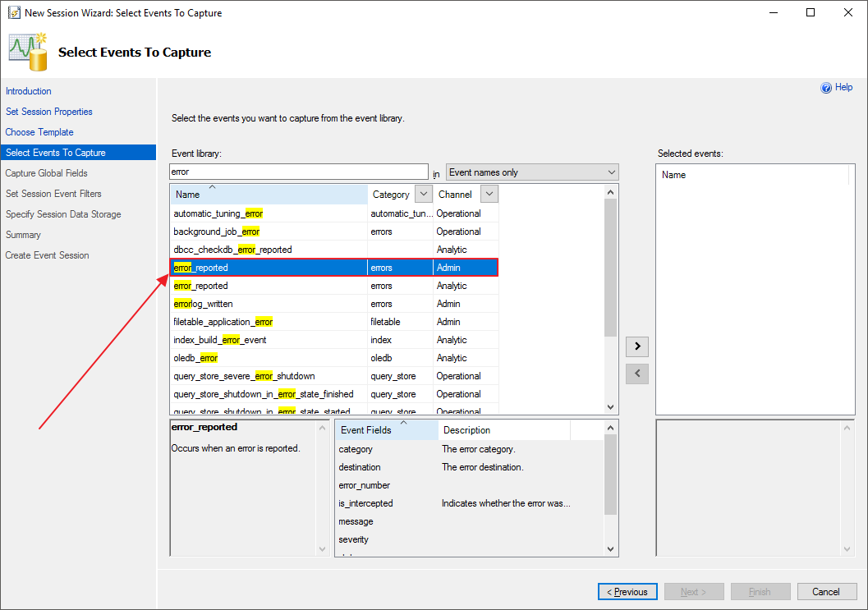Go to Introduction wizard page
Image resolution: width=868 pixels, height=610 pixels.
coord(29,91)
